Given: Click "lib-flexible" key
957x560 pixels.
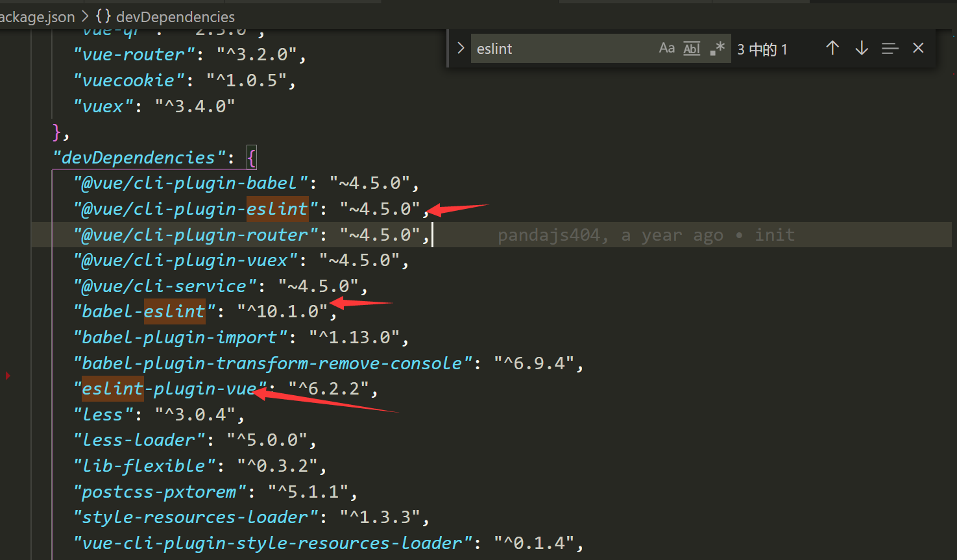Looking at the screenshot, I should [149, 466].
